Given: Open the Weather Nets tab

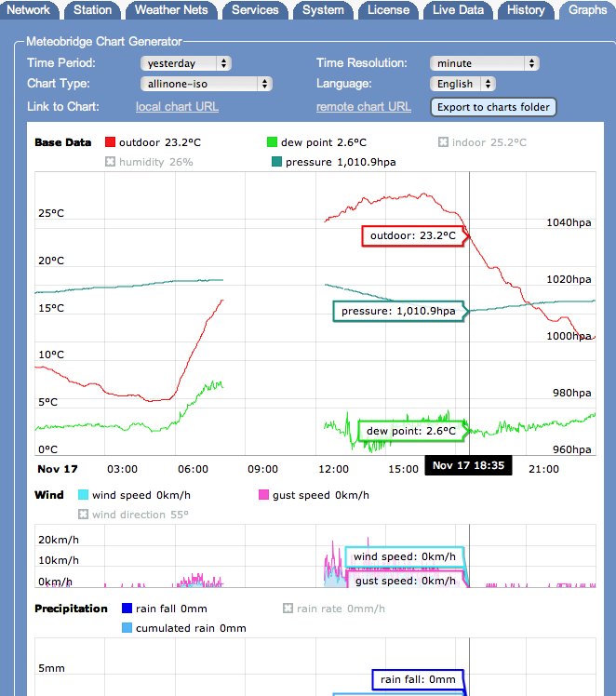Looking at the screenshot, I should coord(171,9).
